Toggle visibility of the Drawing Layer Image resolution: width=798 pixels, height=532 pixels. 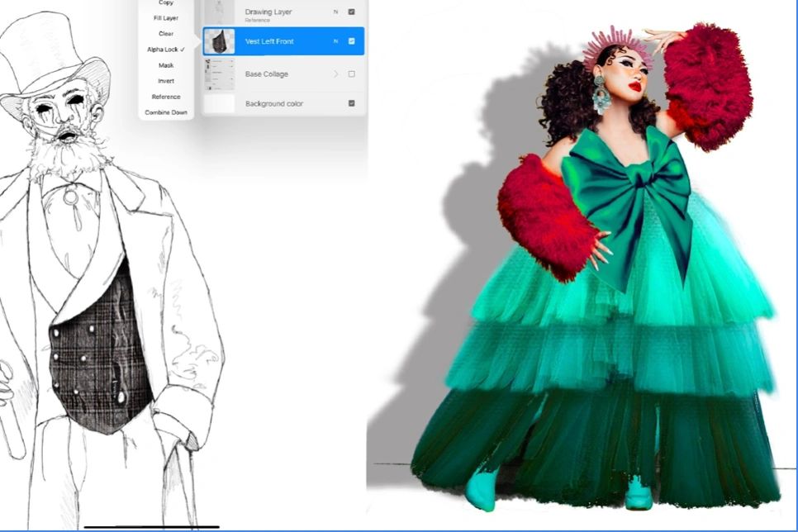349,11
